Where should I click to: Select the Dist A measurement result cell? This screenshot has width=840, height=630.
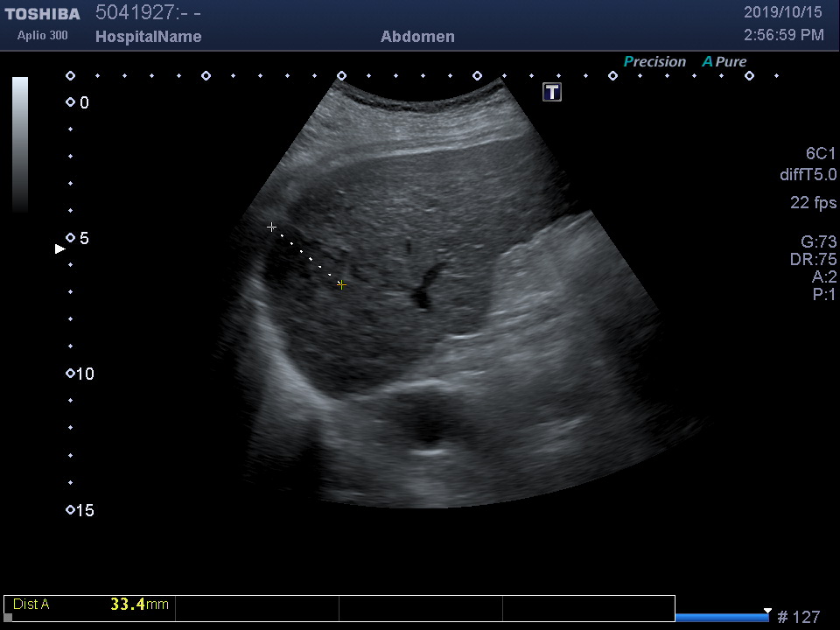(89, 605)
